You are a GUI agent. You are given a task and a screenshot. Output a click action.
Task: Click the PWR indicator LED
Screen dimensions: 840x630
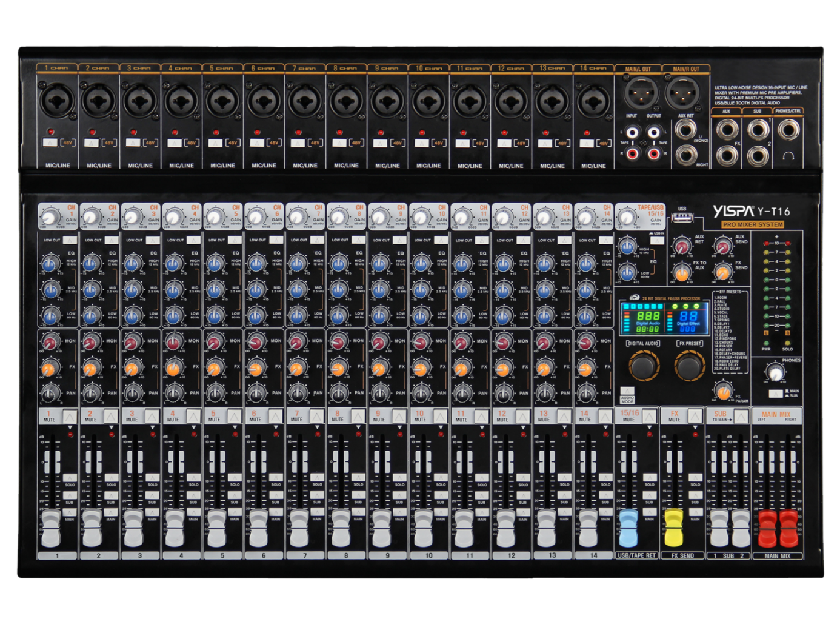click(767, 343)
